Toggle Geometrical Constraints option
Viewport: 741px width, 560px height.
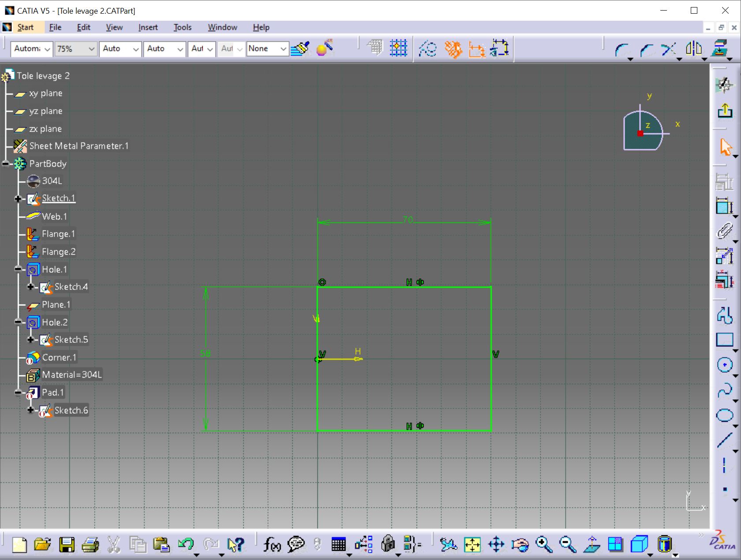(453, 49)
